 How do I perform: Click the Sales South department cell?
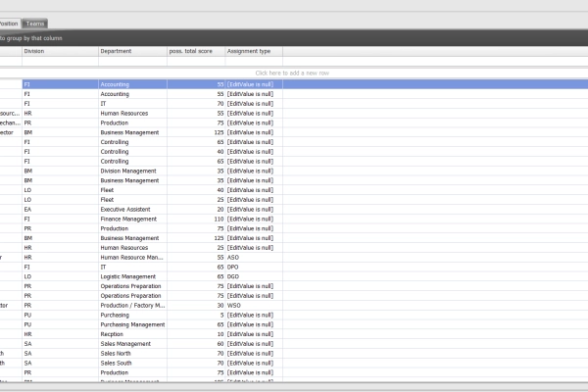pos(132,364)
